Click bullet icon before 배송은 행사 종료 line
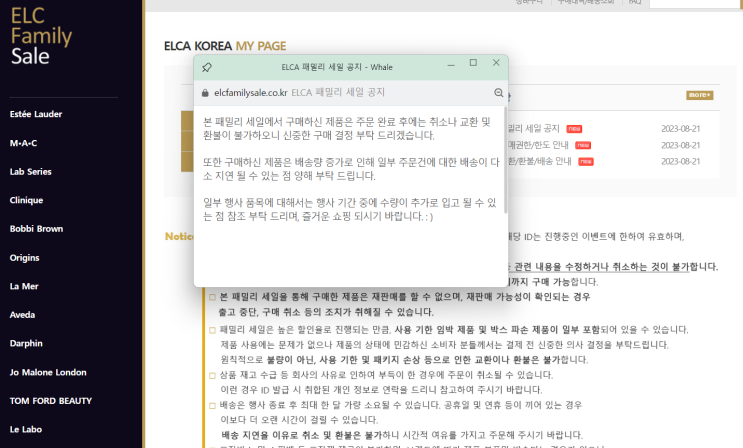Viewport: 743px width, 448px height. [212, 406]
